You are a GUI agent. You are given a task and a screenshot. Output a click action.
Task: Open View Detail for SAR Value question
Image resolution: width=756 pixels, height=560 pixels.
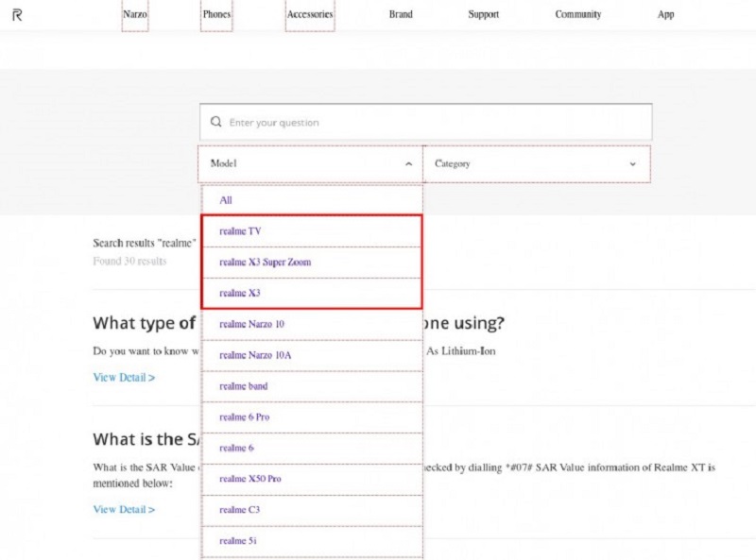[x=124, y=509]
